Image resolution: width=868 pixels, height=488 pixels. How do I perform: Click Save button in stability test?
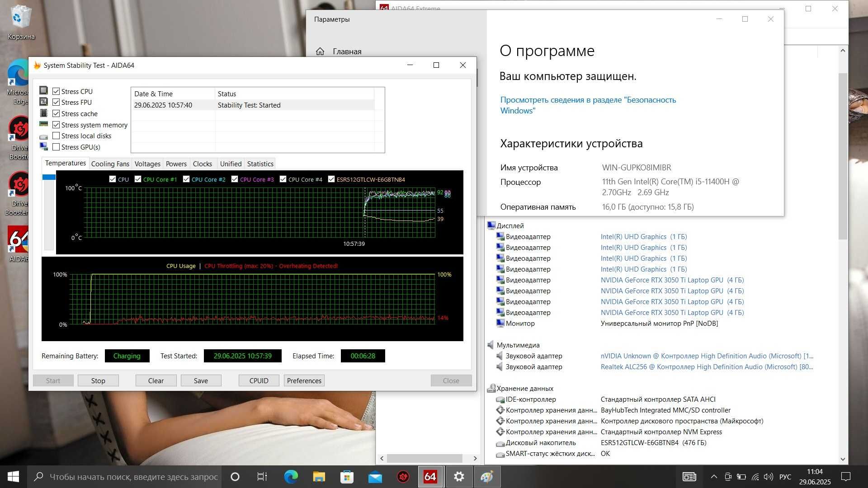pyautogui.click(x=201, y=380)
